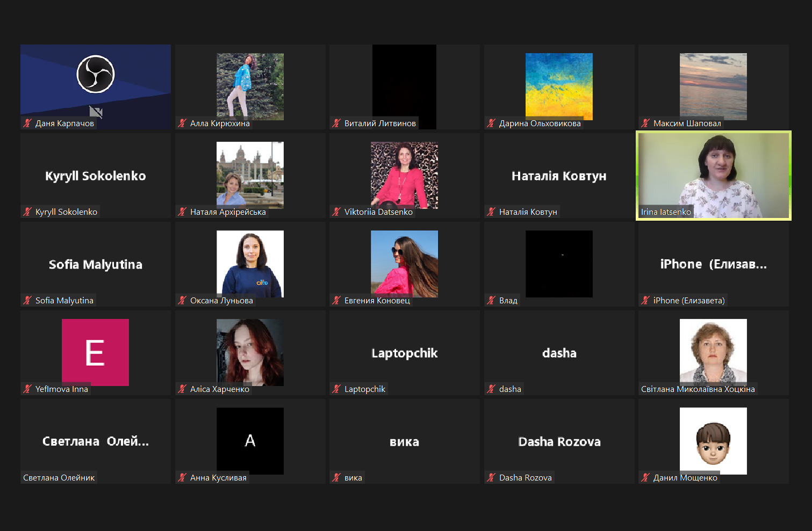Select Анна Кусливая's letter A avatar

click(250, 441)
